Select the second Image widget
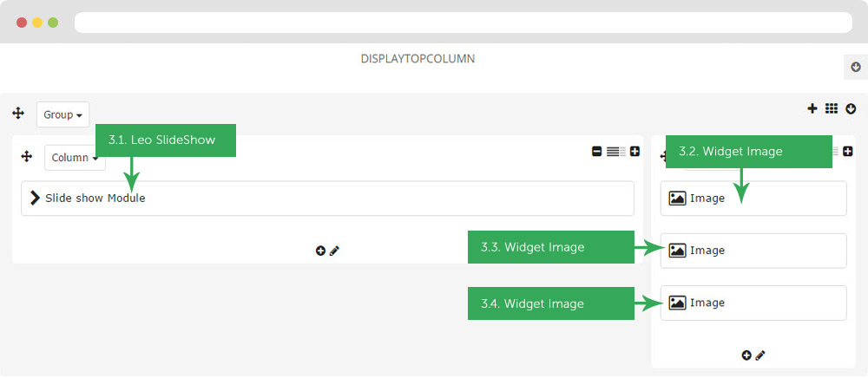 pyautogui.click(x=753, y=251)
